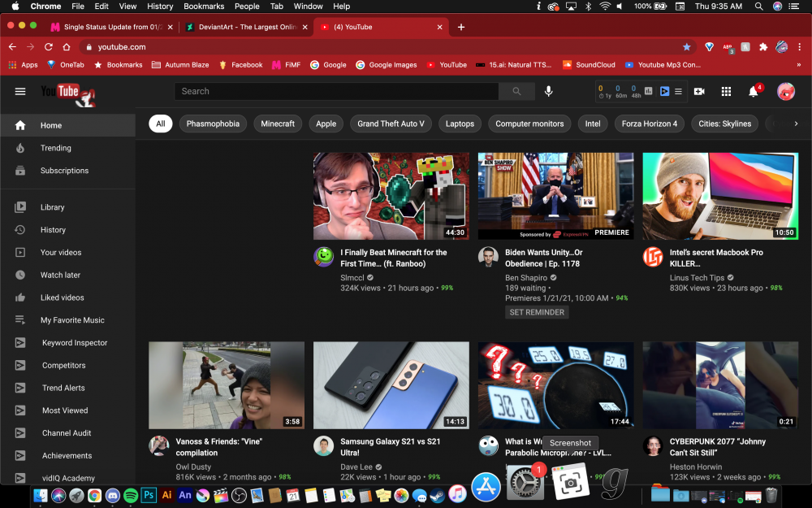
Task: Toggle the hamburger guide menu
Action: [19, 91]
